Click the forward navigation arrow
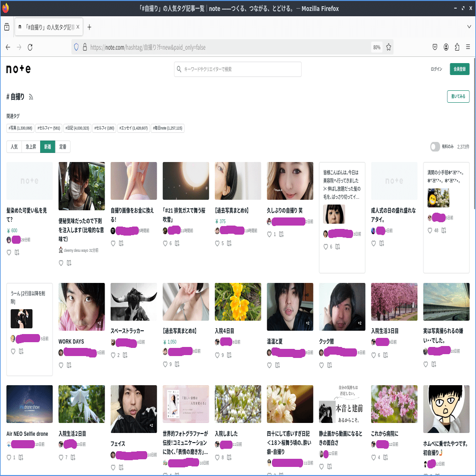476x476 pixels. click(x=19, y=47)
